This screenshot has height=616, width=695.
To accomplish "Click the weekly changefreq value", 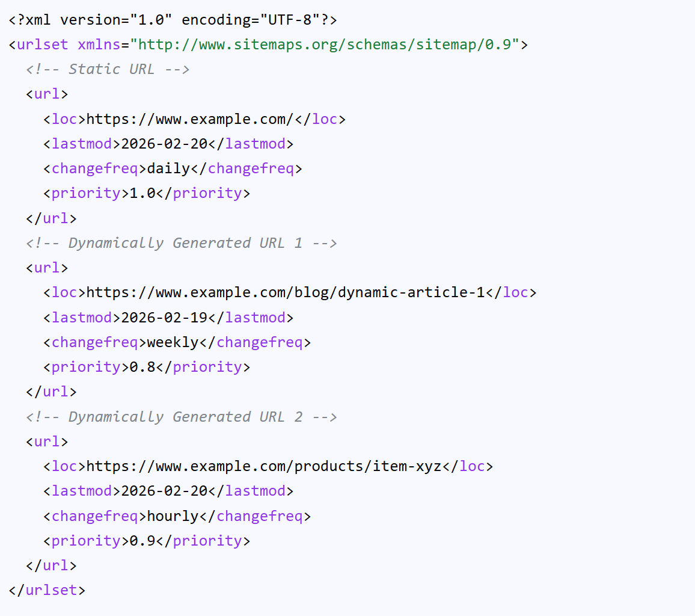I will 173,342.
